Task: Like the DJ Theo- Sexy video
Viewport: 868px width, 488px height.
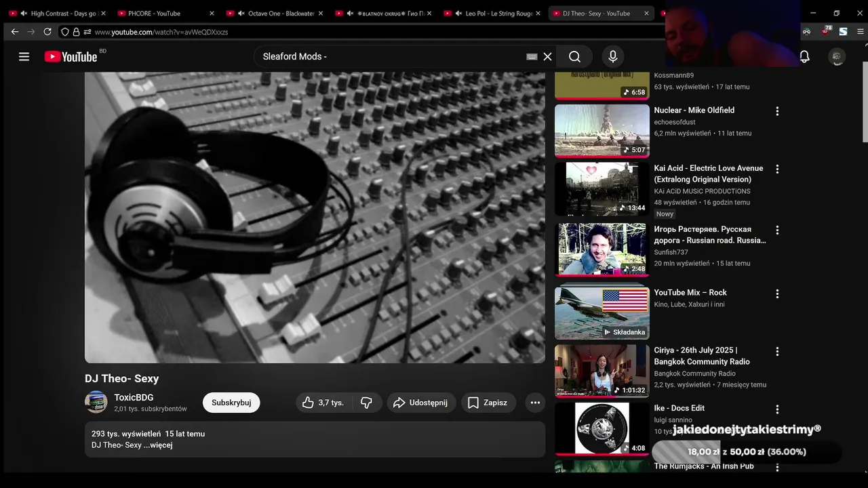Action: tap(323, 403)
